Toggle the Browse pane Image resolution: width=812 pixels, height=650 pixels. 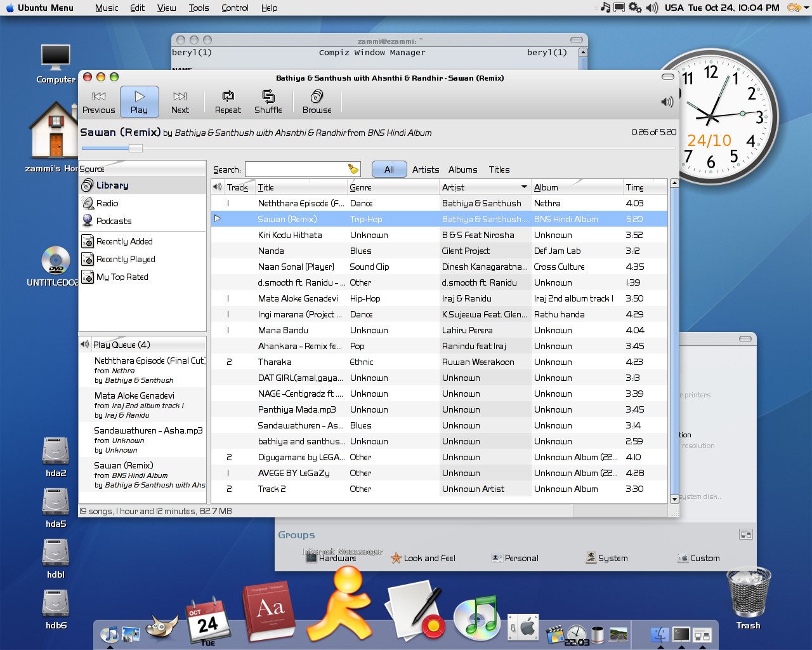click(x=317, y=102)
